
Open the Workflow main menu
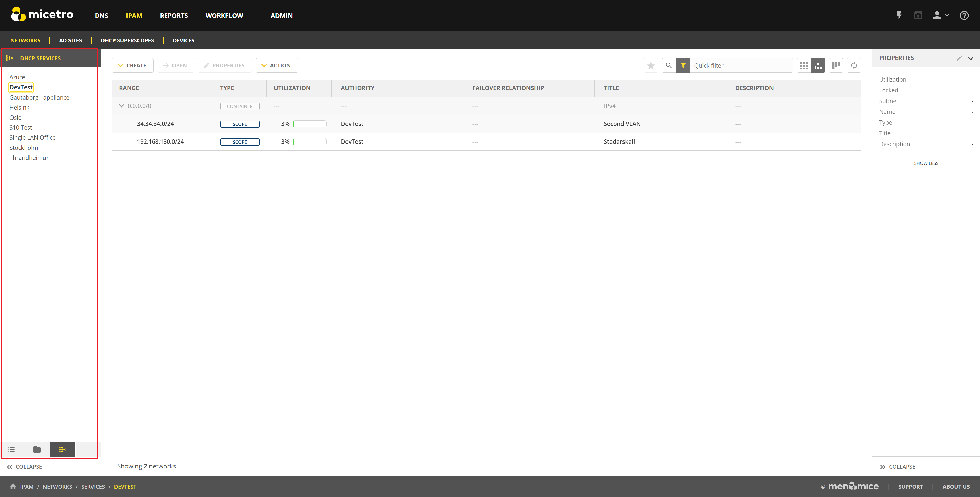click(x=224, y=16)
